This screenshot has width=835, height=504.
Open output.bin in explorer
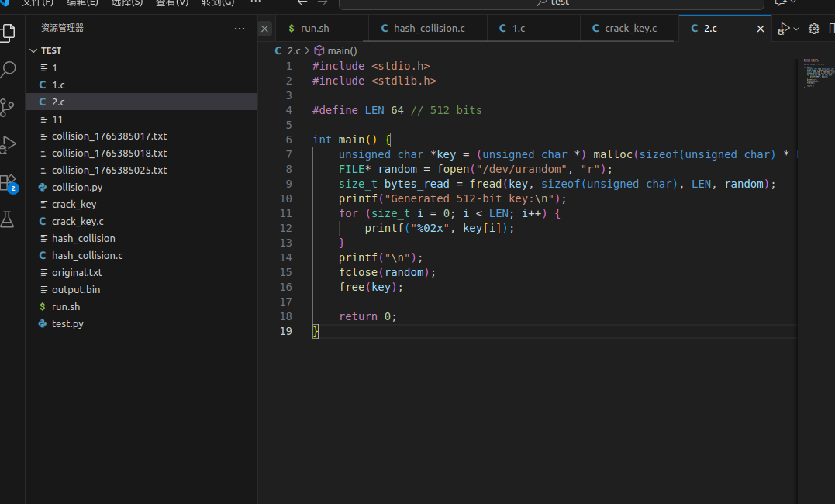(142, 289)
